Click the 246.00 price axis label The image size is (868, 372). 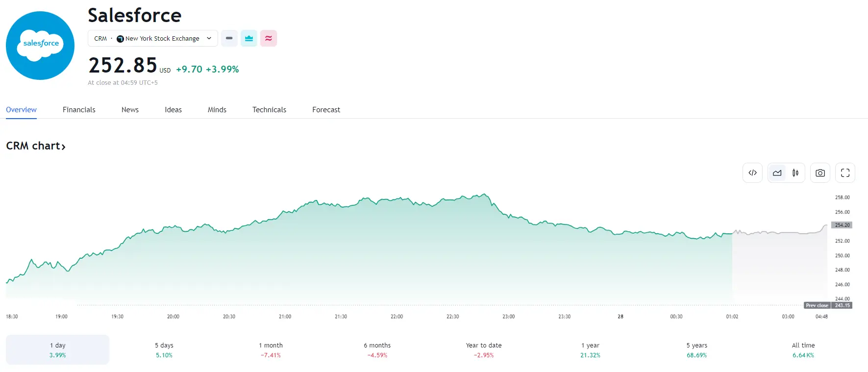(843, 284)
